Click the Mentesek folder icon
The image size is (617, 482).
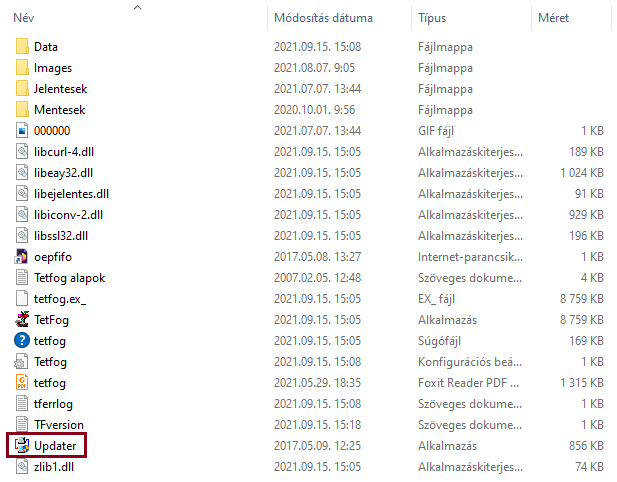pos(22,109)
